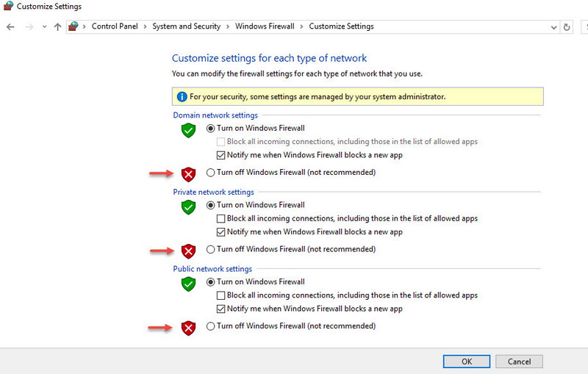
Task: Expand the chevron after the address bar icon
Action: [x=85, y=26]
